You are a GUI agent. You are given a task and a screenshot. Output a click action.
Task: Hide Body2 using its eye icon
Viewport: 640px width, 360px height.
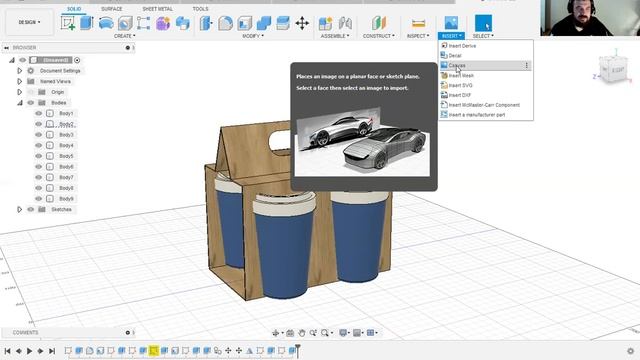point(39,124)
